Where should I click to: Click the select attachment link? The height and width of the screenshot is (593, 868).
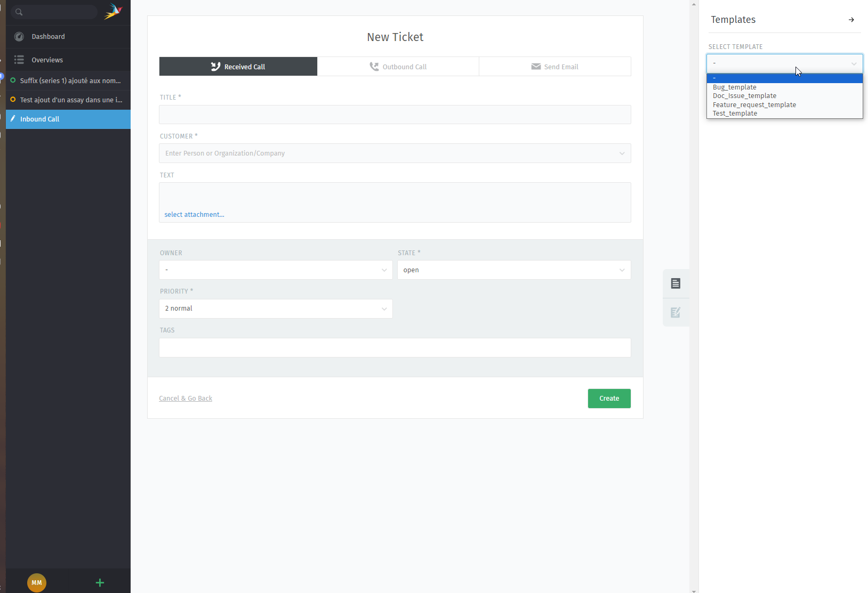click(194, 215)
